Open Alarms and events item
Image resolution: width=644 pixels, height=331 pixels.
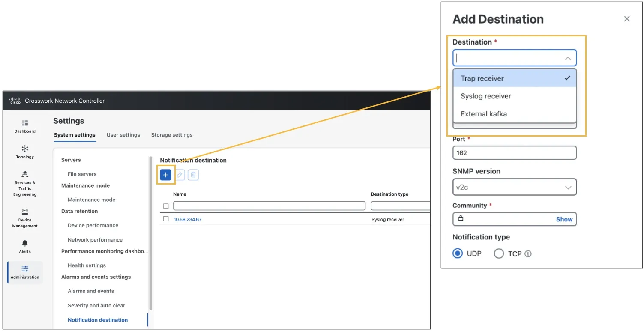(x=91, y=291)
